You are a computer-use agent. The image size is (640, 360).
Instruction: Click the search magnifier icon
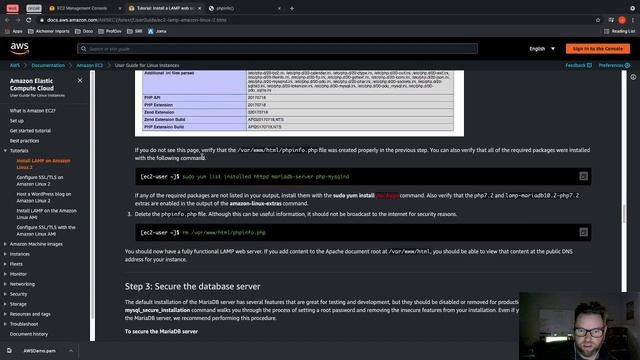[83, 49]
